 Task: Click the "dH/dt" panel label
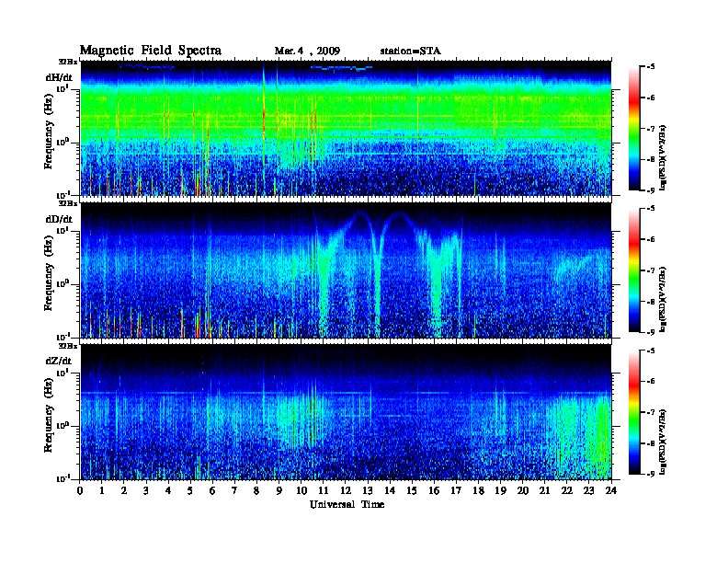click(x=59, y=77)
